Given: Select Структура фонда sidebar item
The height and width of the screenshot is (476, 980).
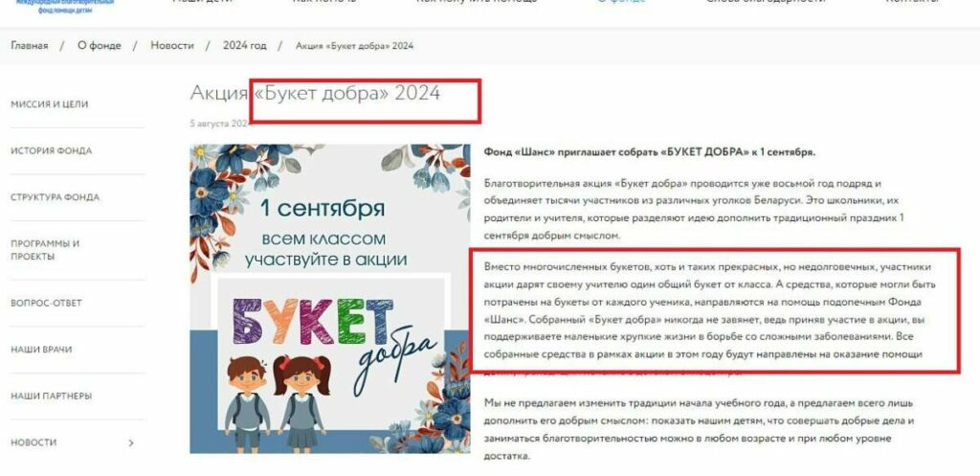Looking at the screenshot, I should [x=55, y=197].
